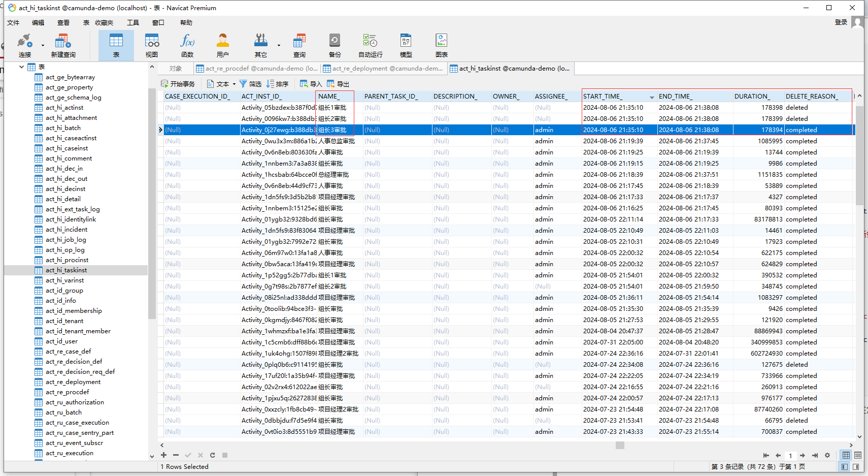Click the 筛选 (Filter) funnel icon
This screenshot has height=476, width=868.
(x=250, y=84)
